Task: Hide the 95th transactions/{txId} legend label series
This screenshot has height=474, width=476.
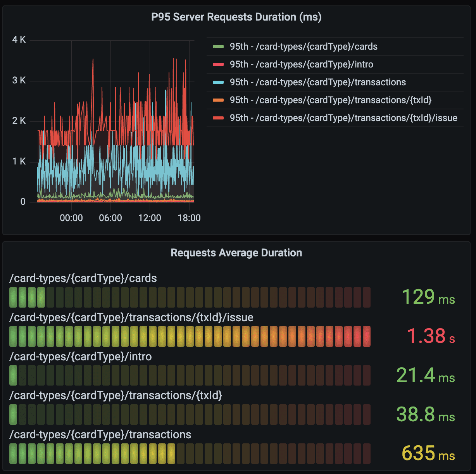Action: pos(330,100)
